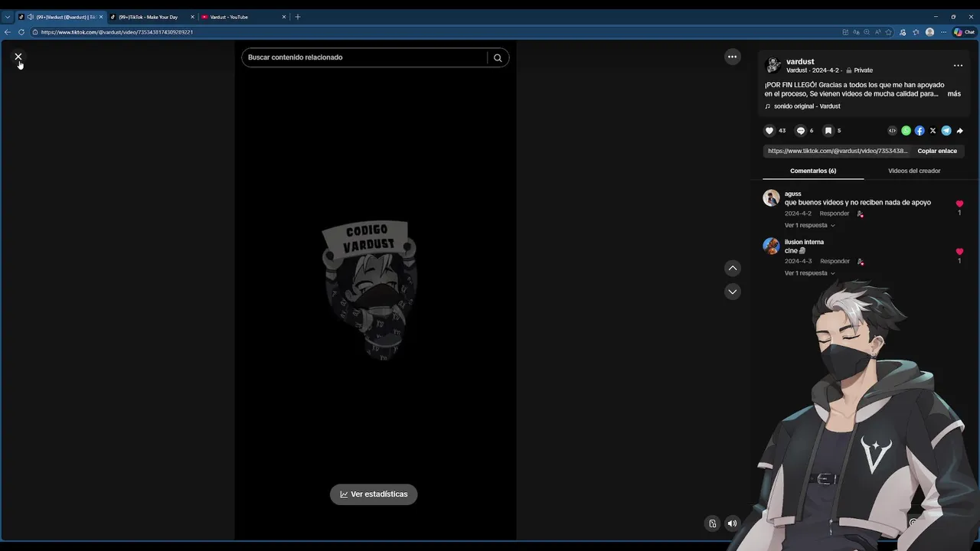
Task: Select the video URL text in share box
Action: click(838, 152)
